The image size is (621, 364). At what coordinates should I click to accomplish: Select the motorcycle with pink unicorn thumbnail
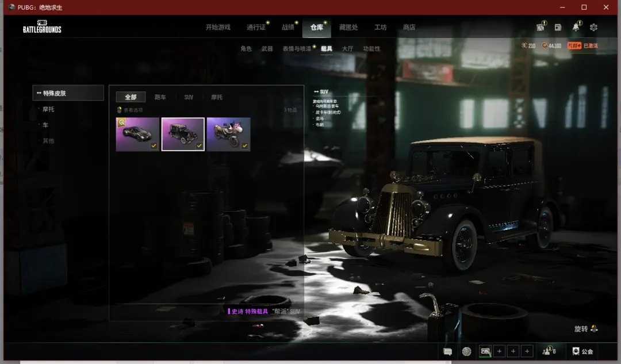[x=228, y=134]
